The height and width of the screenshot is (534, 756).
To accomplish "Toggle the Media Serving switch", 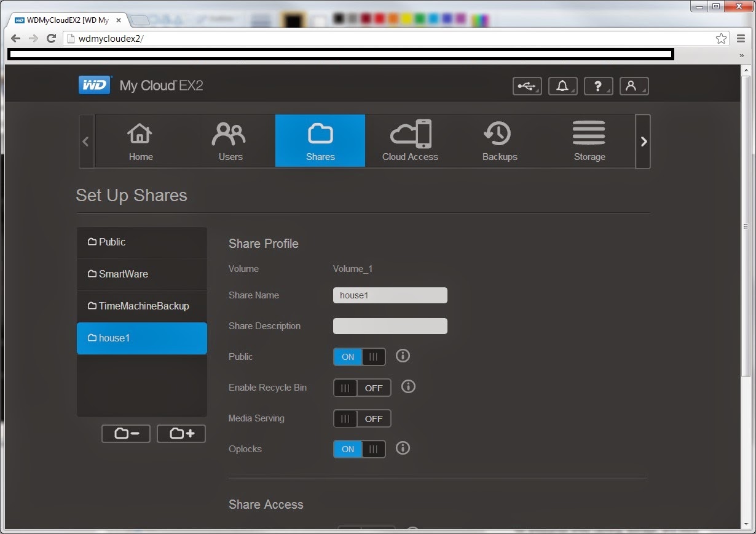I will click(x=362, y=418).
